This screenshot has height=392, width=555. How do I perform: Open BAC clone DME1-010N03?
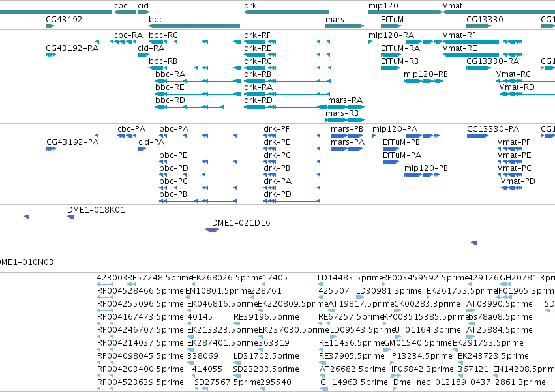278,269
